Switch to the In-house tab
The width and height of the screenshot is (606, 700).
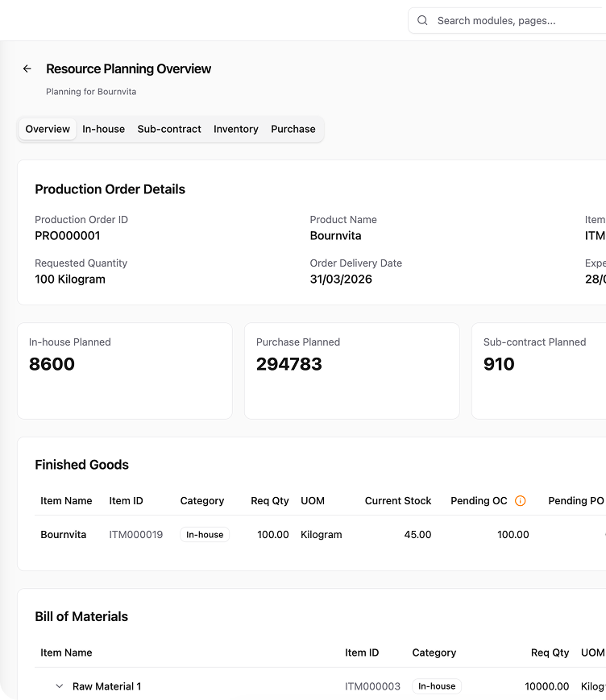104,129
